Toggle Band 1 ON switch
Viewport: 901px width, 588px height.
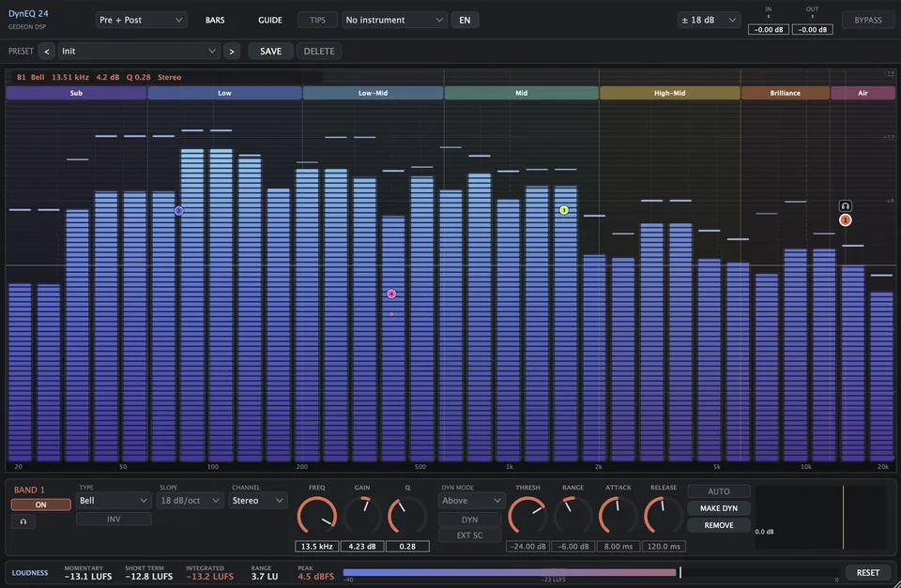click(40, 505)
